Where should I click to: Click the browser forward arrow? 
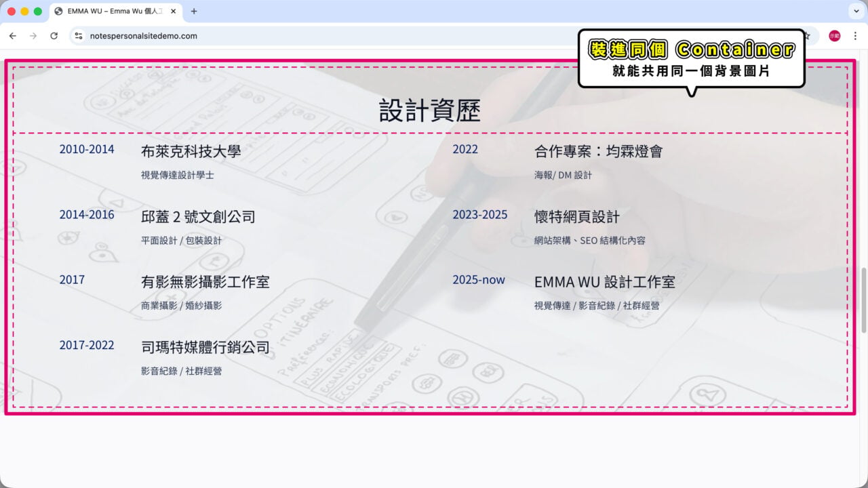33,36
